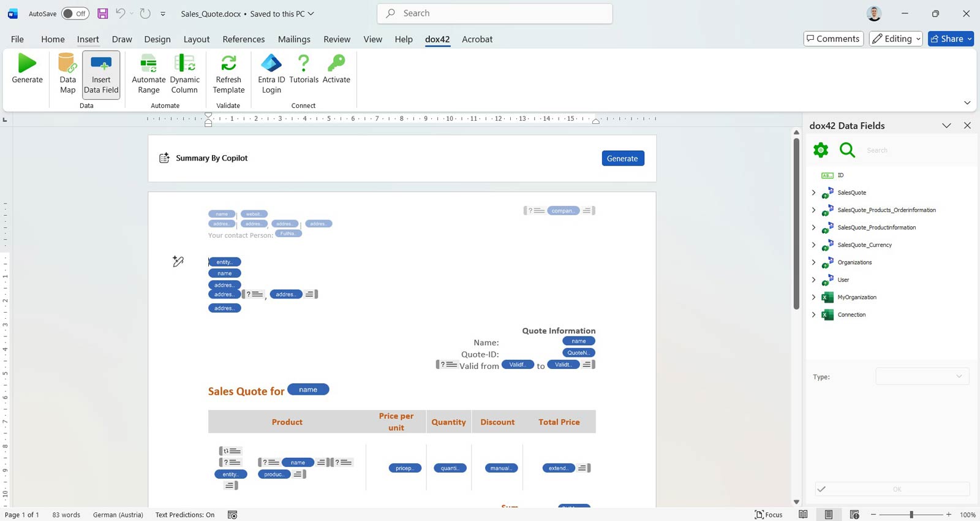Switch to the Home tab

point(53,39)
